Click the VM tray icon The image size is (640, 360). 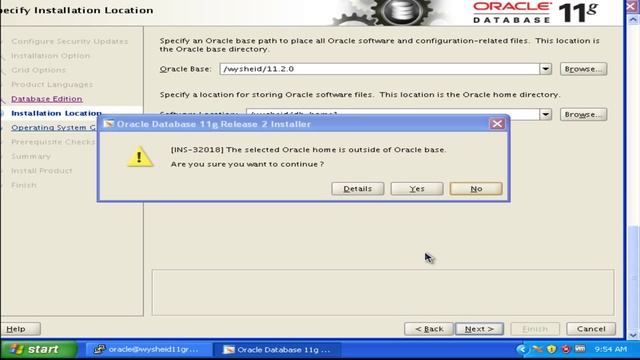580,349
